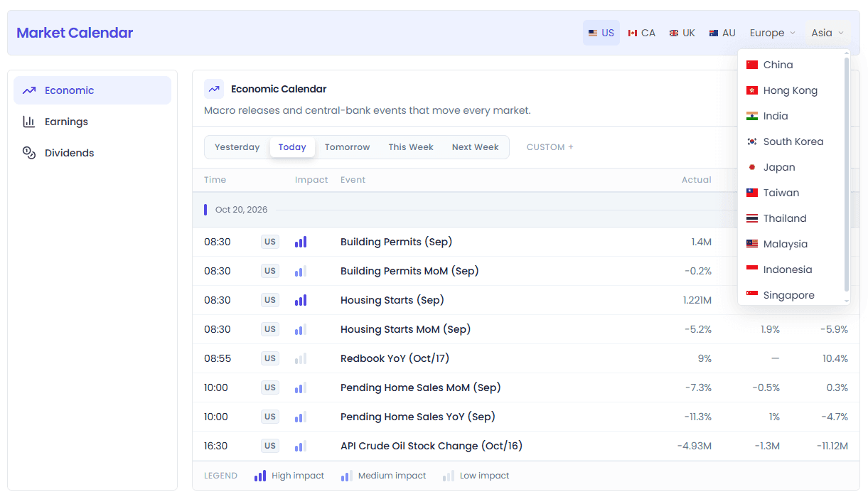Click the Pending Home Sales MoM (Sep) event
Image resolution: width=868 pixels, height=497 pixels.
(x=421, y=388)
